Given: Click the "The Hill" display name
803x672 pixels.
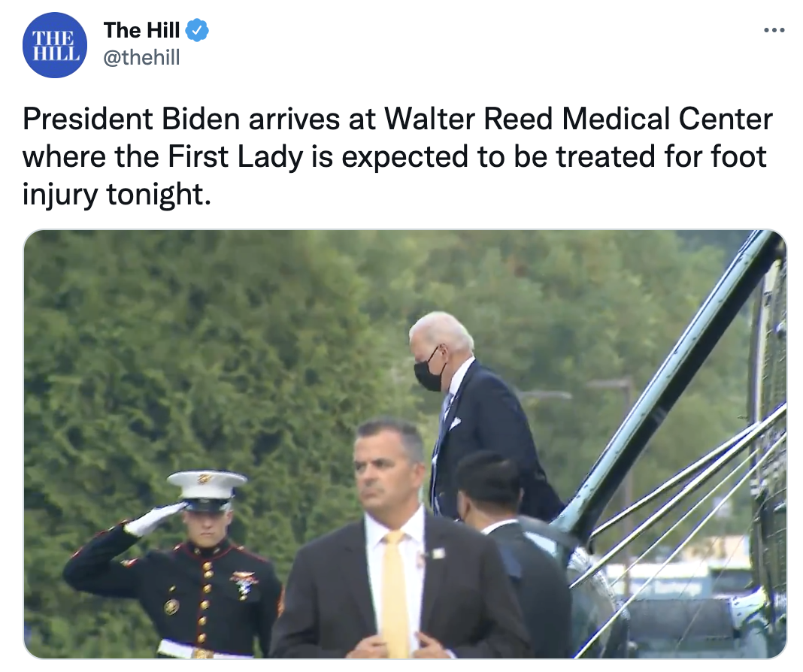Looking at the screenshot, I should coord(142,30).
